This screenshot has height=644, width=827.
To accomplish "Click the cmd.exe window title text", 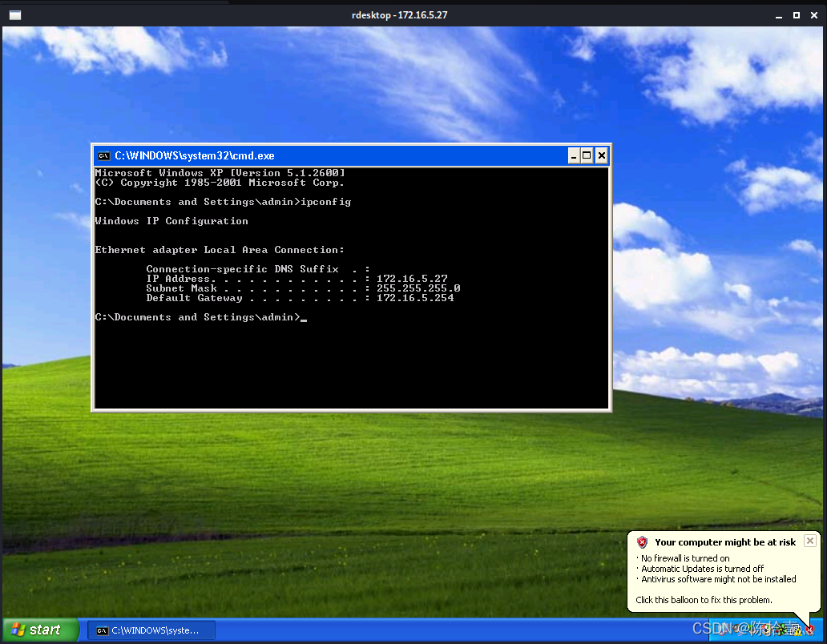I will coord(195,156).
